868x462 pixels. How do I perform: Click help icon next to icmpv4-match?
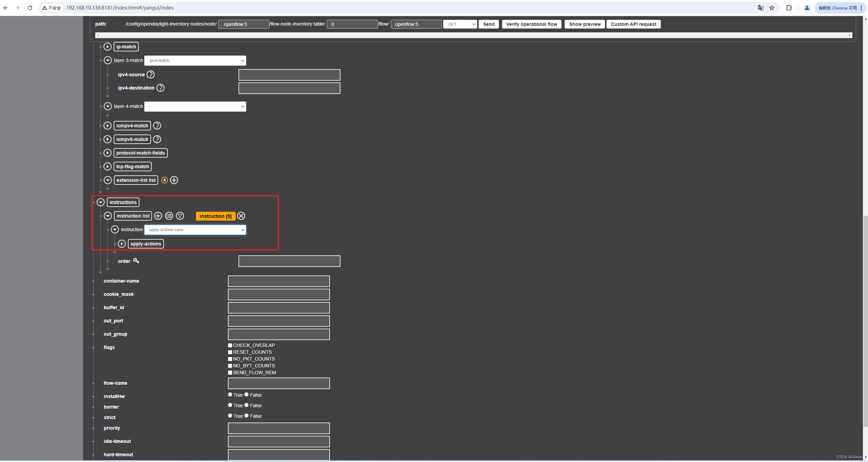(x=157, y=126)
